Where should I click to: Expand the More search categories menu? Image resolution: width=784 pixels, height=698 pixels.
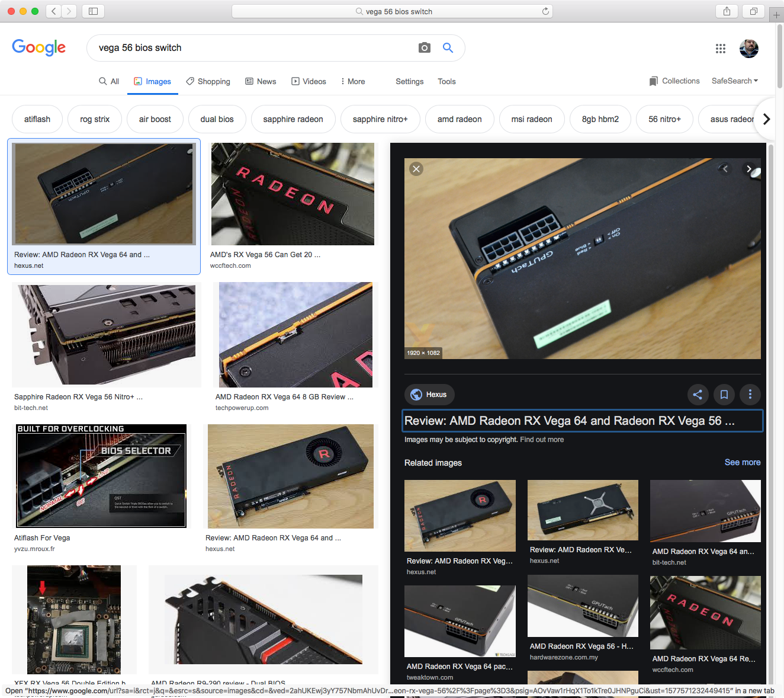[x=353, y=82]
